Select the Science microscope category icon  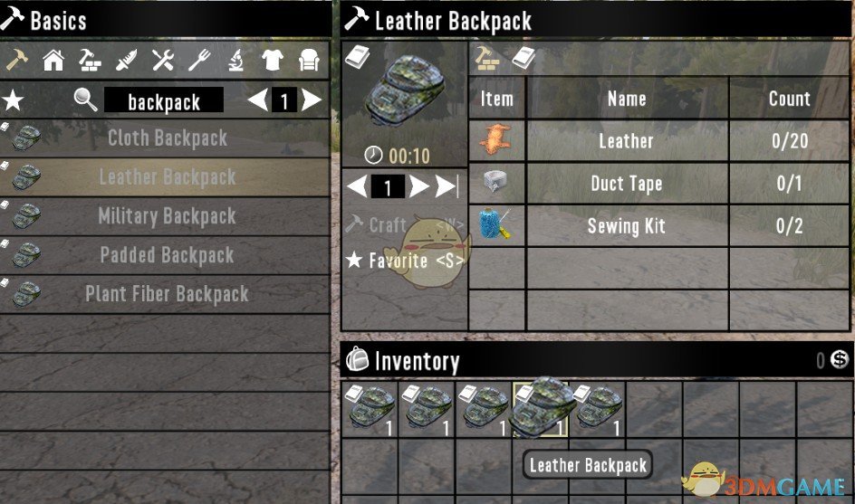click(235, 60)
